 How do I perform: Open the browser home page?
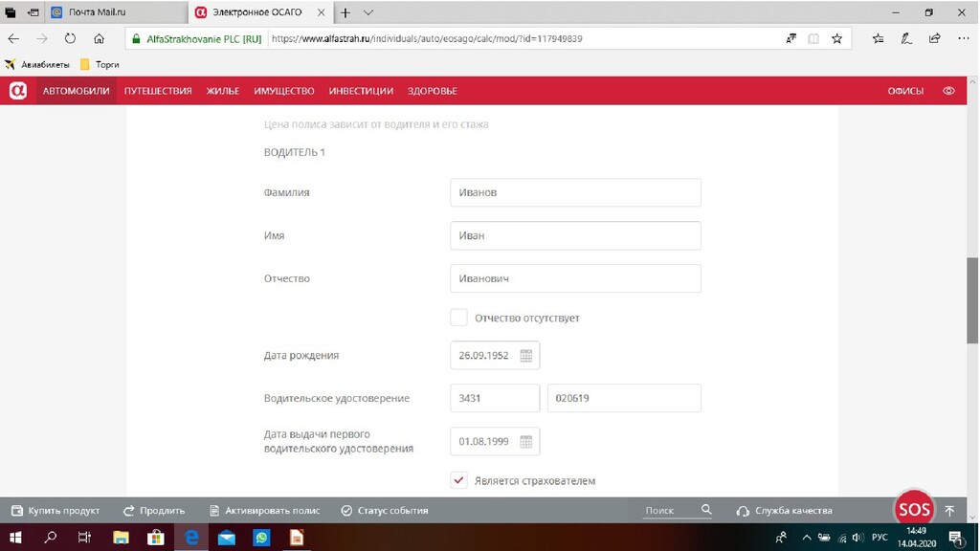click(x=99, y=38)
